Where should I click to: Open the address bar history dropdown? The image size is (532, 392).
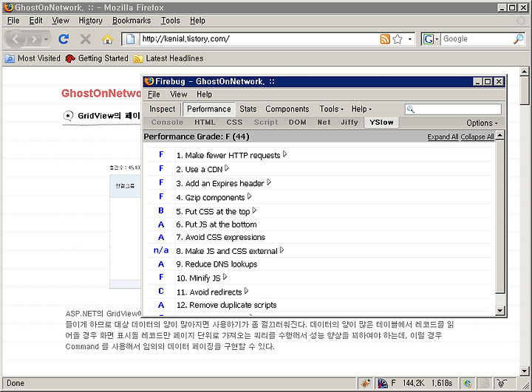click(x=410, y=39)
